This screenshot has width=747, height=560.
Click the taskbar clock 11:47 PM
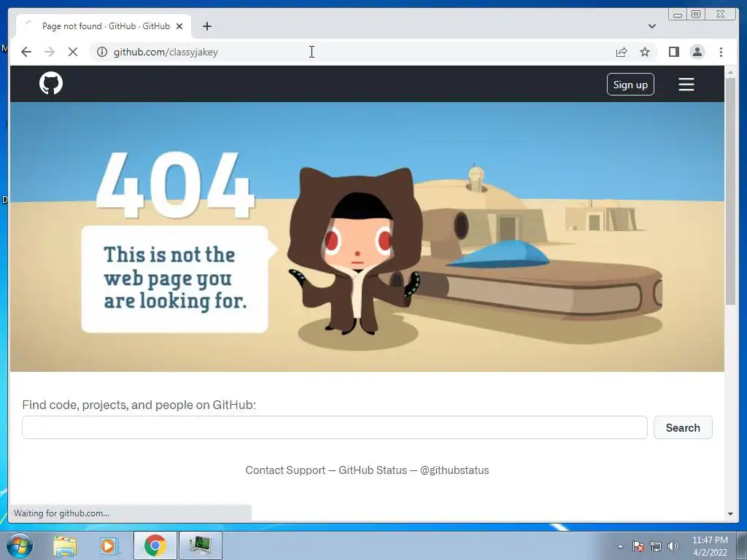(709, 545)
